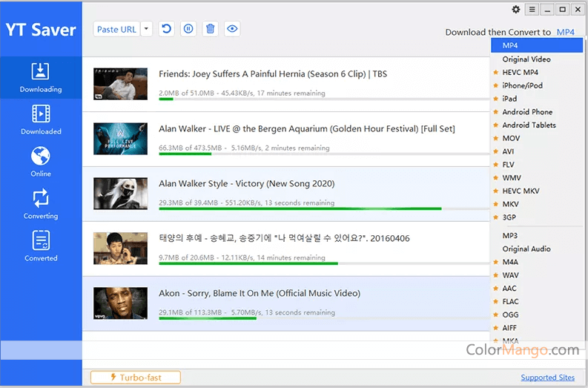The image size is (588, 388).
Task: Click the Friends clip download progress bar
Action: click(x=324, y=99)
